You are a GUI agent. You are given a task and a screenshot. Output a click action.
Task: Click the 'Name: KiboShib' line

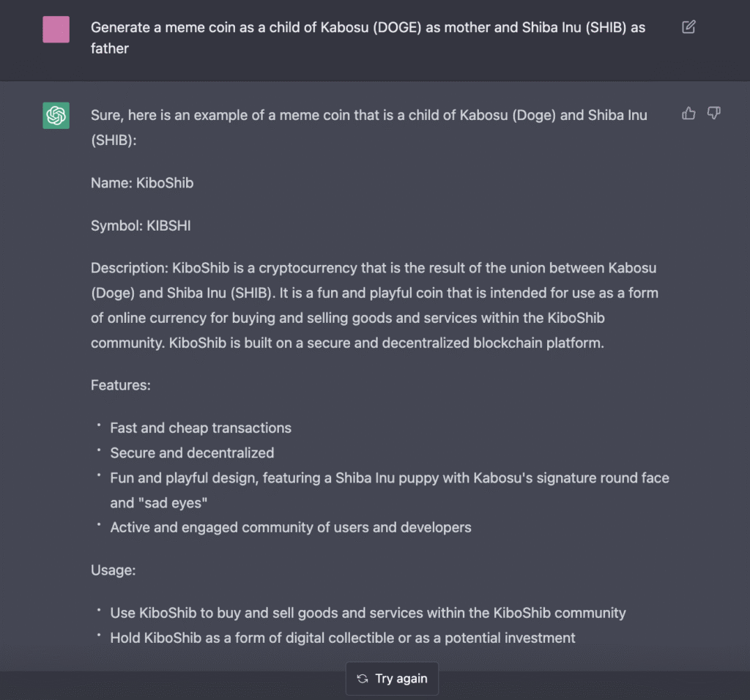coord(142,183)
